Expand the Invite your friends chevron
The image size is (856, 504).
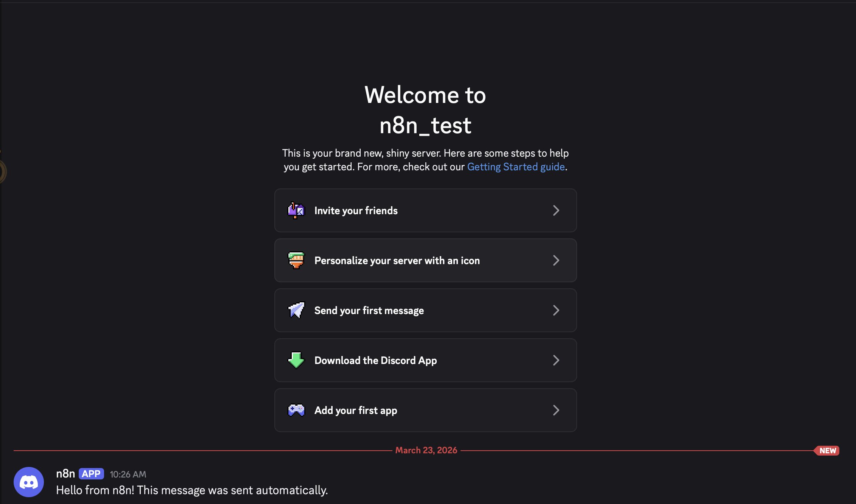[x=556, y=210]
